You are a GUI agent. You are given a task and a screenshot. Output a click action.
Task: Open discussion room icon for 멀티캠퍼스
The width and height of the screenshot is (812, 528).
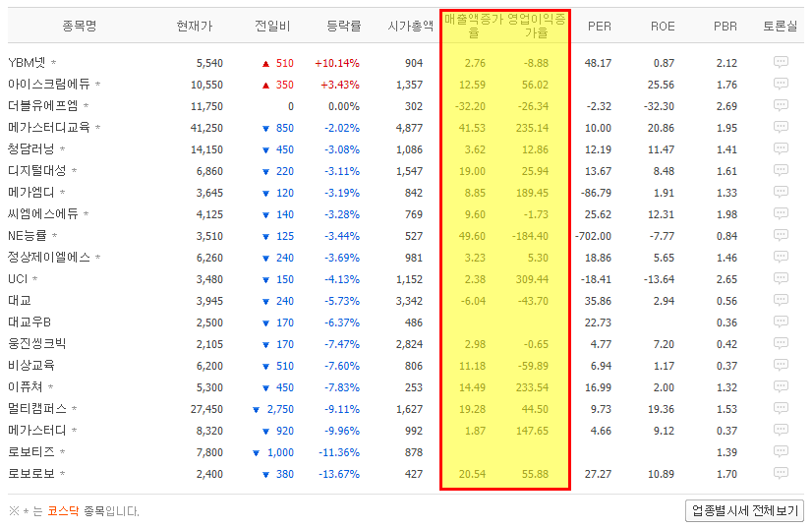click(781, 408)
